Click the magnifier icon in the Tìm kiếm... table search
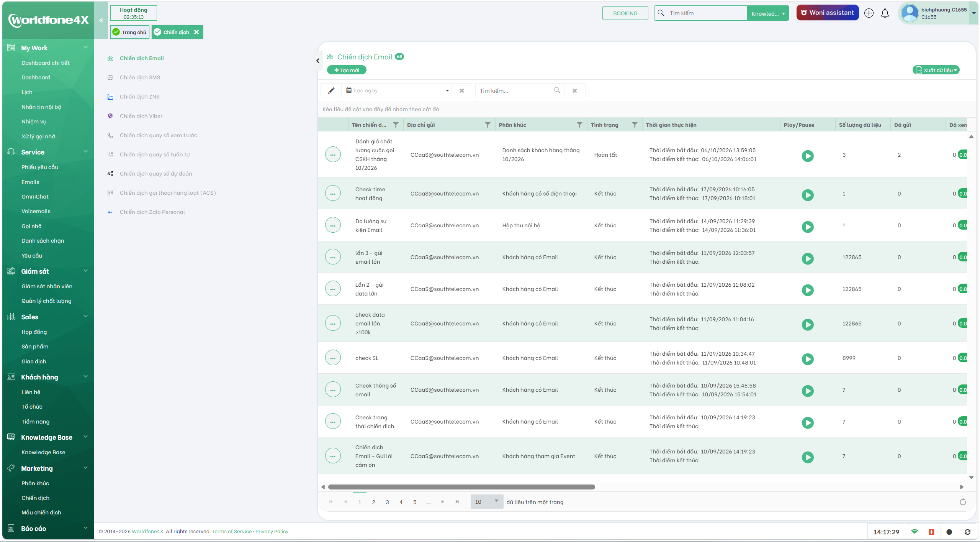 557,90
